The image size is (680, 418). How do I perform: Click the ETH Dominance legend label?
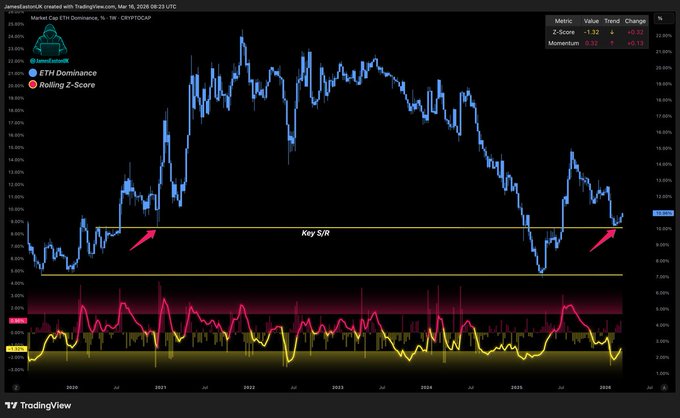point(75,73)
